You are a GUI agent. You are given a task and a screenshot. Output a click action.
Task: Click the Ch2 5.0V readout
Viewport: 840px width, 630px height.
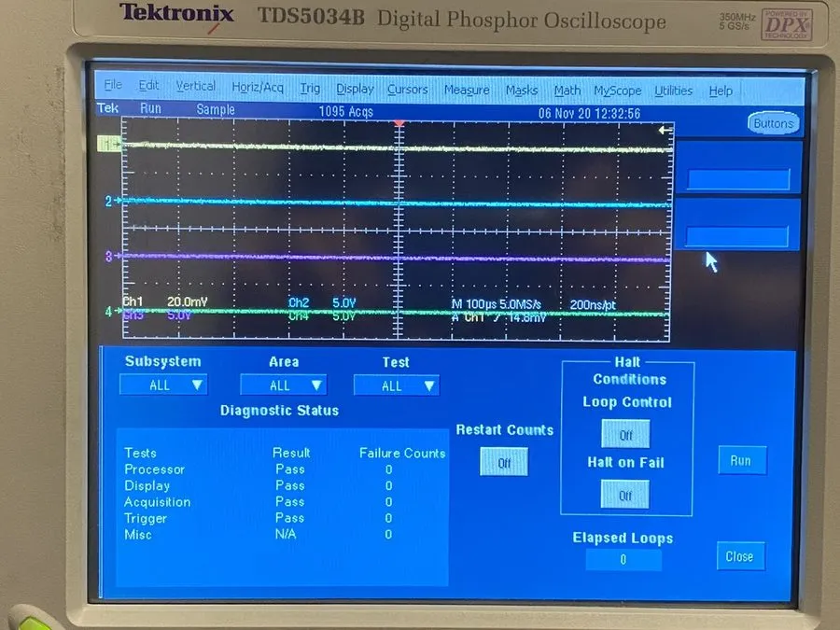(x=322, y=302)
